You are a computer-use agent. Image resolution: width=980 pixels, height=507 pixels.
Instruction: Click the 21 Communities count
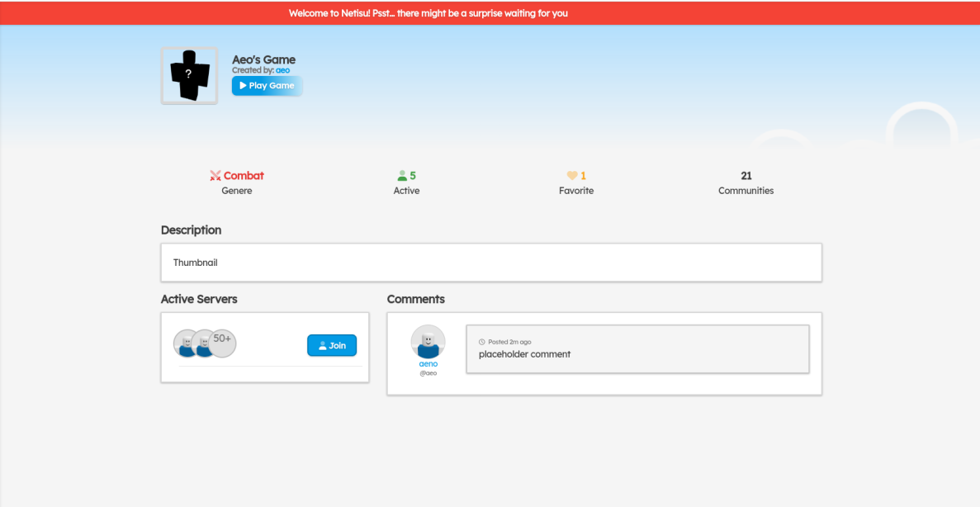pos(746,176)
